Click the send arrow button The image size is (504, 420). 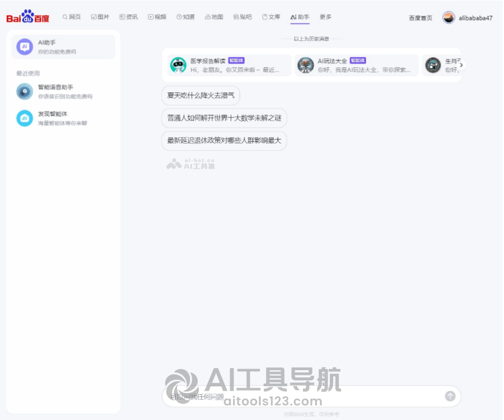point(450,396)
